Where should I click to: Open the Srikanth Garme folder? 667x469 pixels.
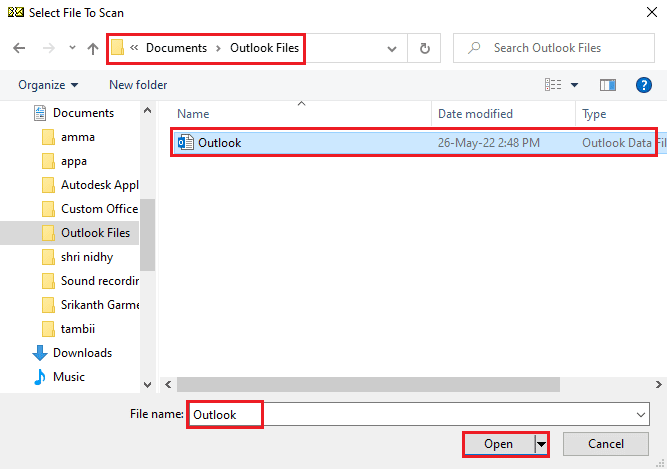click(x=100, y=305)
